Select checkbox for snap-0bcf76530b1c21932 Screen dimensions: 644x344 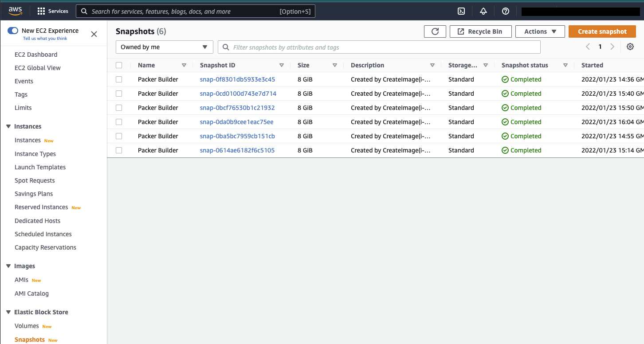click(x=119, y=108)
